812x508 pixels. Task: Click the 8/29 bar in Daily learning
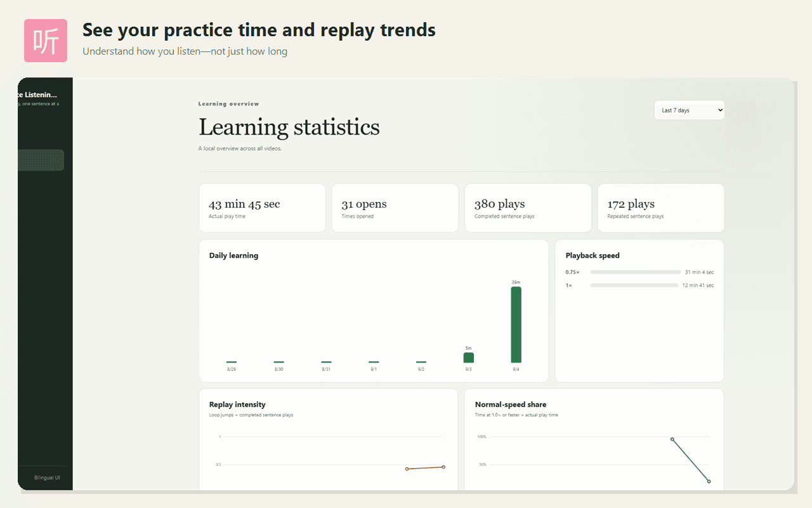[232, 362]
